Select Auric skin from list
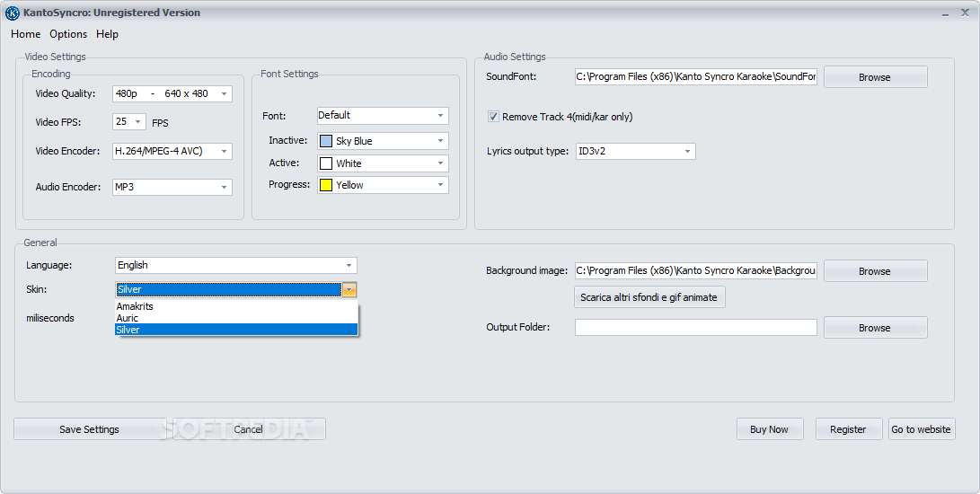This screenshot has height=494, width=980. click(236, 318)
